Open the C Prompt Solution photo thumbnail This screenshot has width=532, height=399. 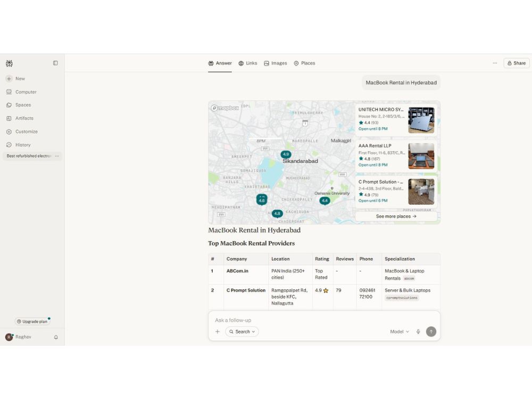click(x=421, y=192)
